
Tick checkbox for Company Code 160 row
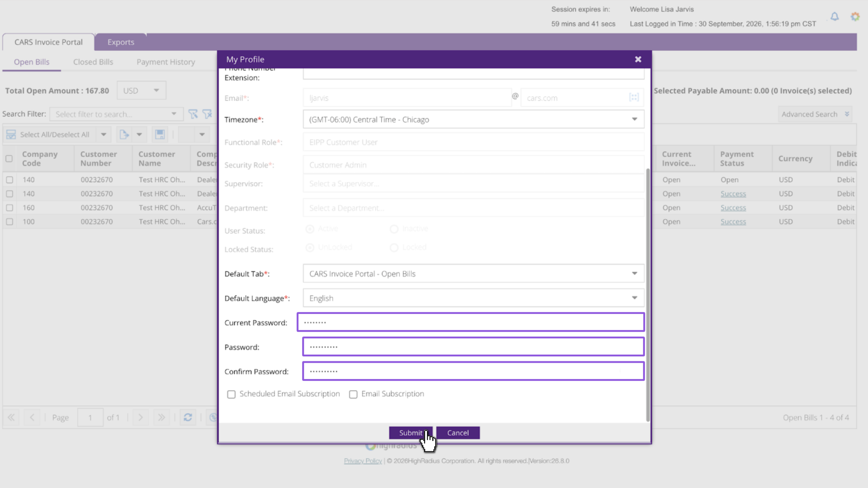click(x=9, y=208)
